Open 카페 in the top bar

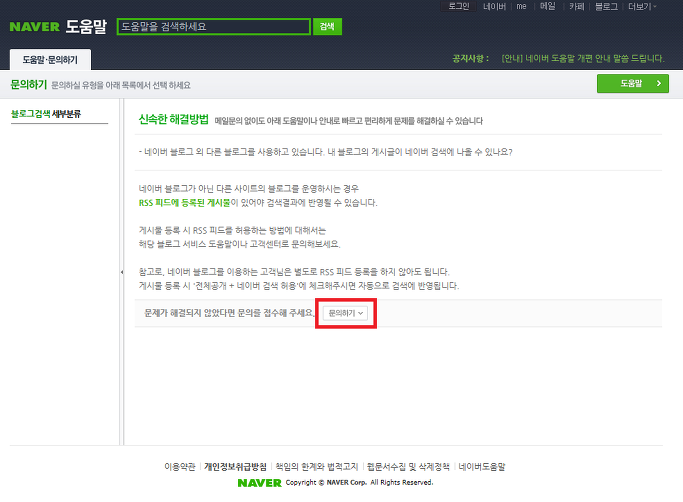(x=576, y=7)
